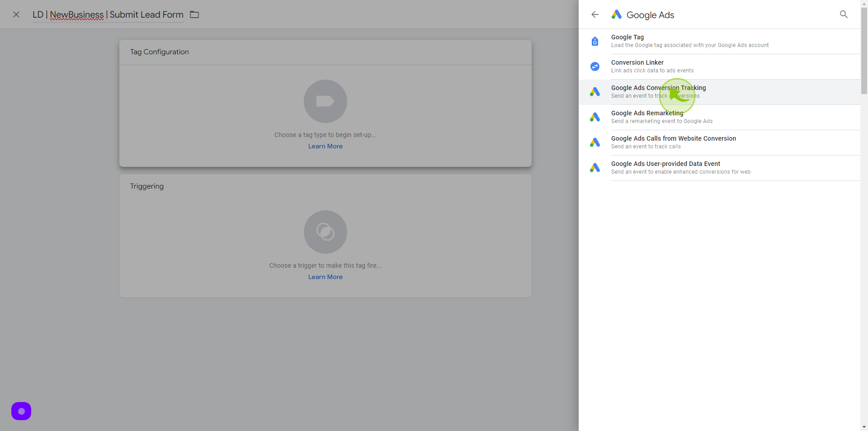868x431 pixels.
Task: Click 'Choose a tag type to begin set-up...' text
Action: (x=325, y=135)
